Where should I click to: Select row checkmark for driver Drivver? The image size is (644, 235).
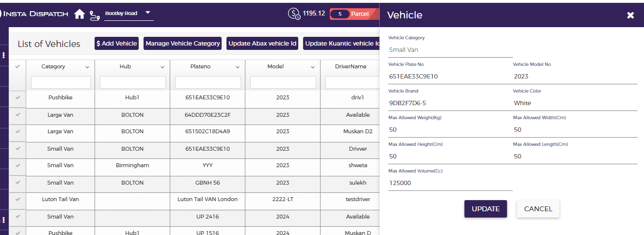tap(18, 149)
